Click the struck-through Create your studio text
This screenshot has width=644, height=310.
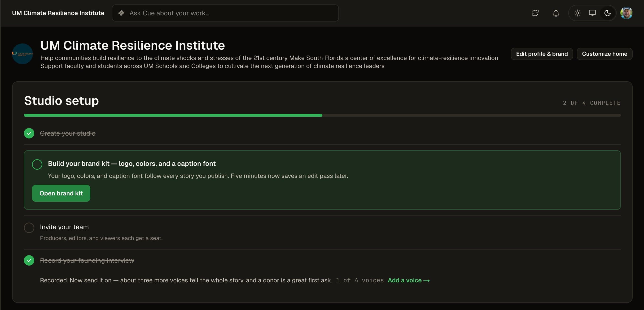[x=68, y=133]
